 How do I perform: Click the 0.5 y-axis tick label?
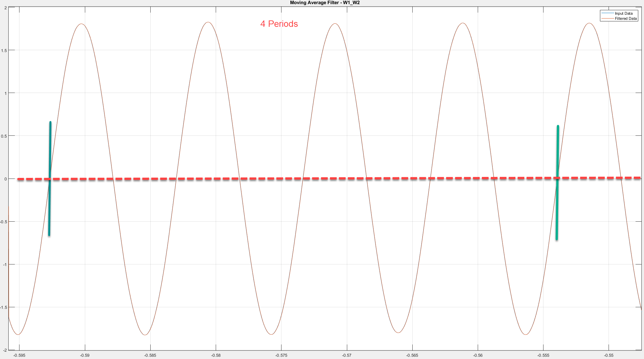tap(4, 136)
